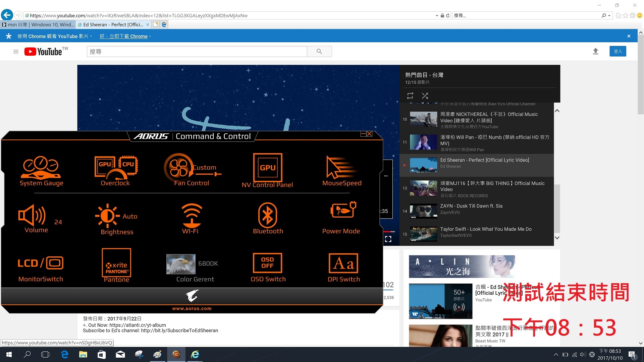Open a new browser tab
Viewport: 644px width, 362px height.
155,24
